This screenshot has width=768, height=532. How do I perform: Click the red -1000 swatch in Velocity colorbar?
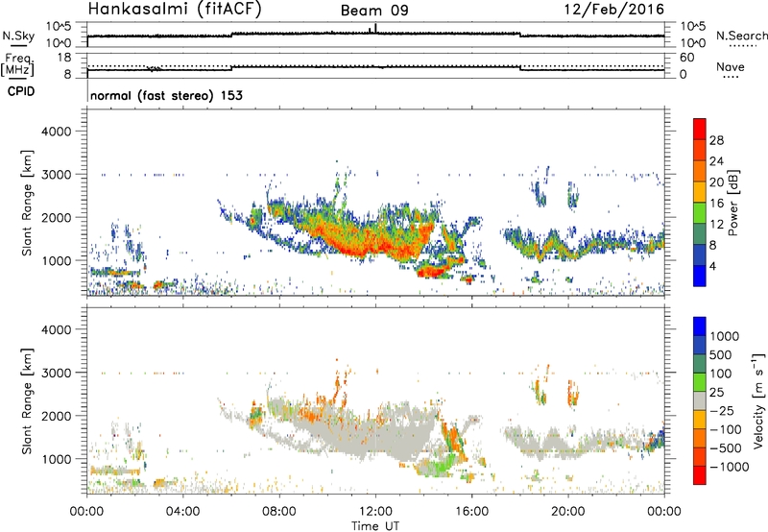click(700, 475)
